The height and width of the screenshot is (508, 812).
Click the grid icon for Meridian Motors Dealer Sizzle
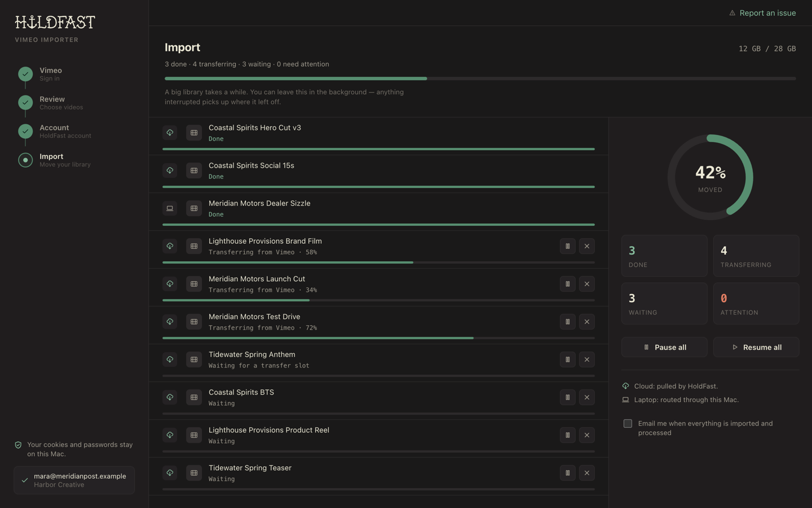(194, 208)
